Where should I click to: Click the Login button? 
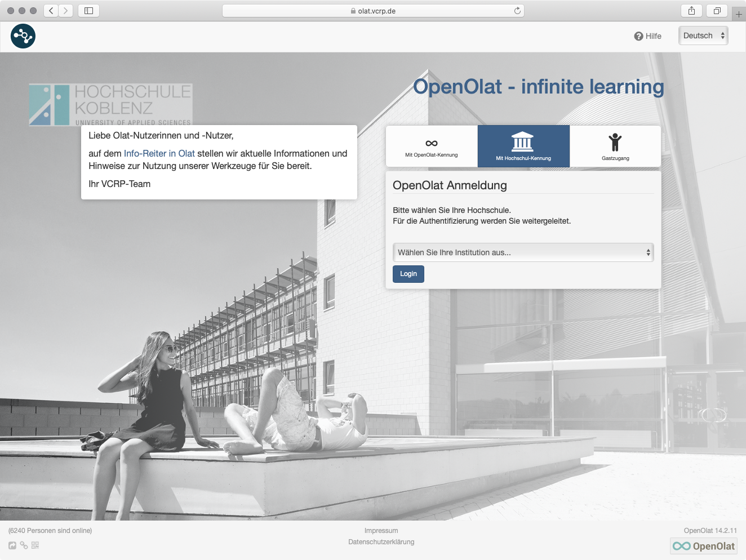[x=408, y=274]
